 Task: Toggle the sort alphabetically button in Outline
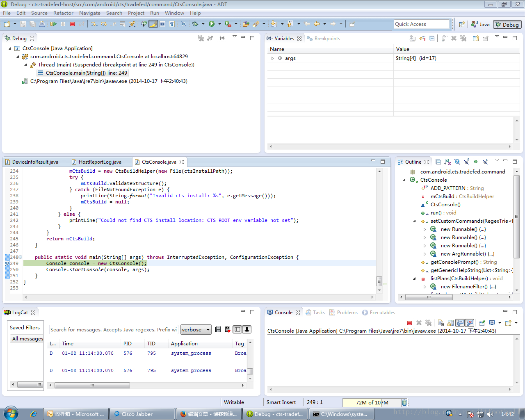pos(447,162)
